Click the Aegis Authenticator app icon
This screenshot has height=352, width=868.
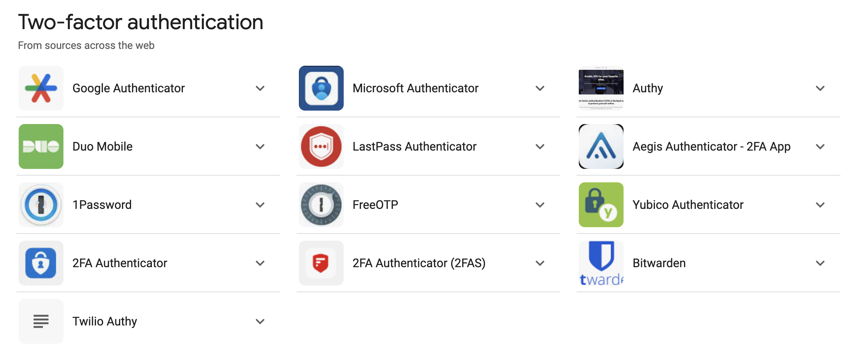click(x=601, y=146)
